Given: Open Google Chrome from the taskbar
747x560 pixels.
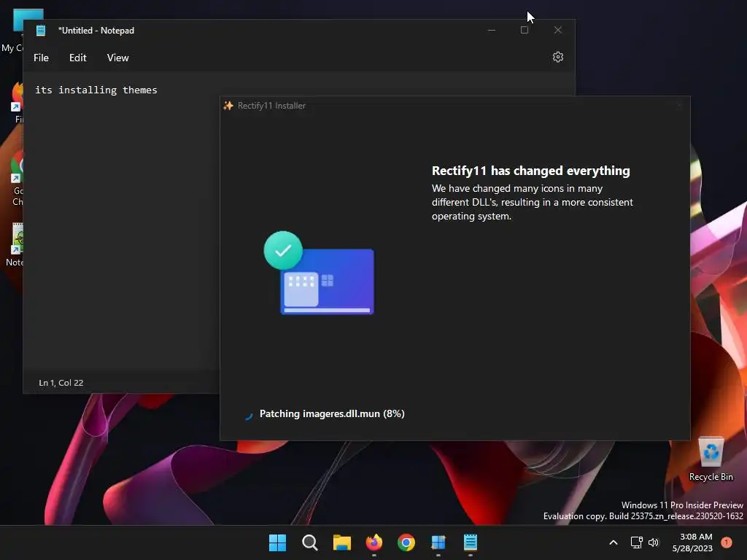Looking at the screenshot, I should coord(406,542).
